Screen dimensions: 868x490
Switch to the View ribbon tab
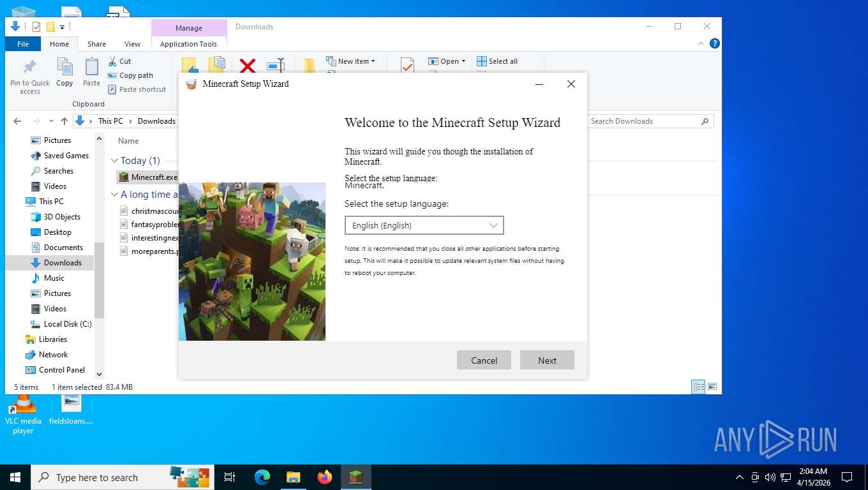(132, 44)
